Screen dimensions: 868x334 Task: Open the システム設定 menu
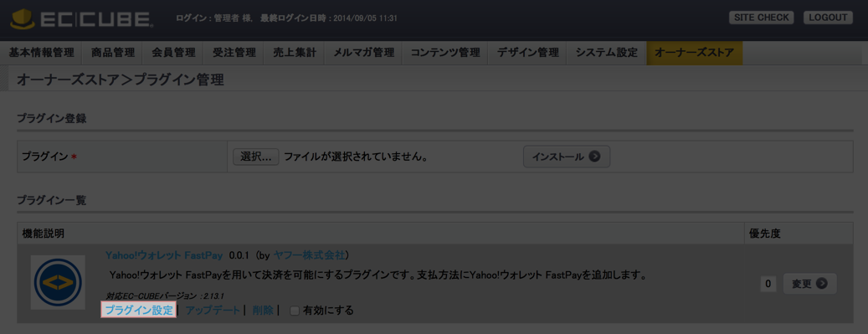tap(607, 54)
